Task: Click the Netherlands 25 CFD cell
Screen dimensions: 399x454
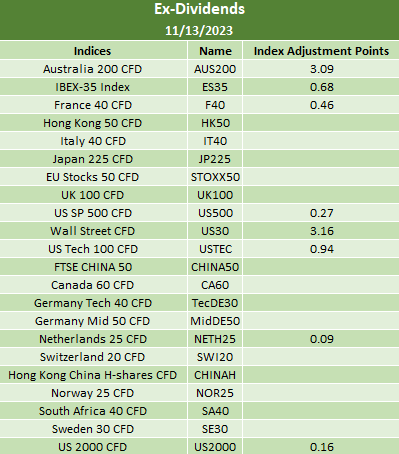Action: click(x=93, y=339)
